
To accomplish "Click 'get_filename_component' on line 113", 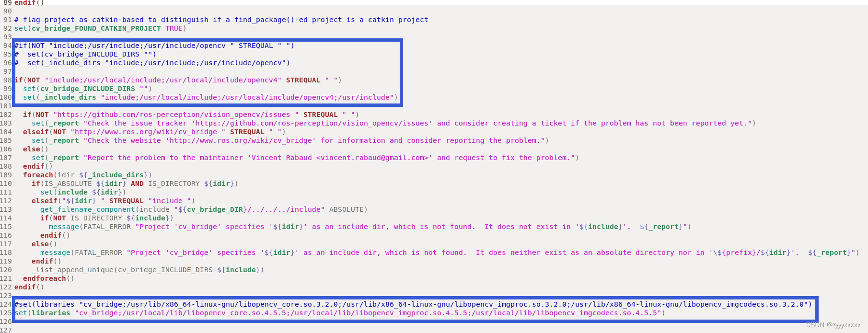I will (88, 209).
